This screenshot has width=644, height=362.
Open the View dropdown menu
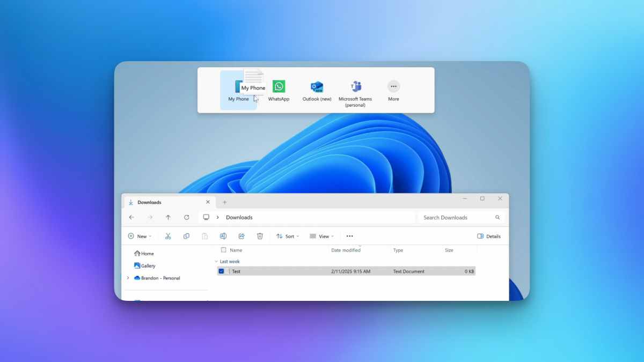pyautogui.click(x=322, y=236)
